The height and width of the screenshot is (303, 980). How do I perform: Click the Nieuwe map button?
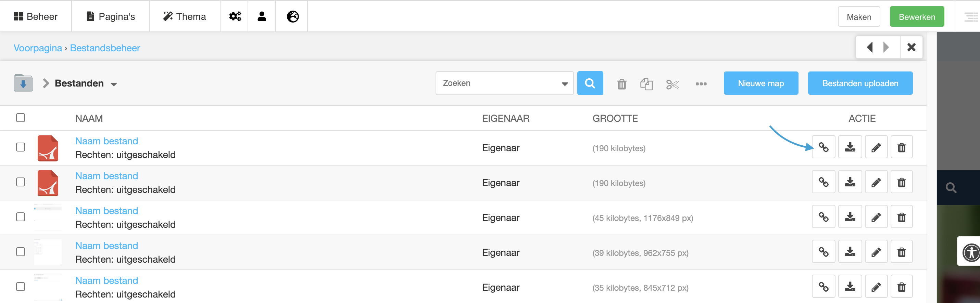point(761,83)
